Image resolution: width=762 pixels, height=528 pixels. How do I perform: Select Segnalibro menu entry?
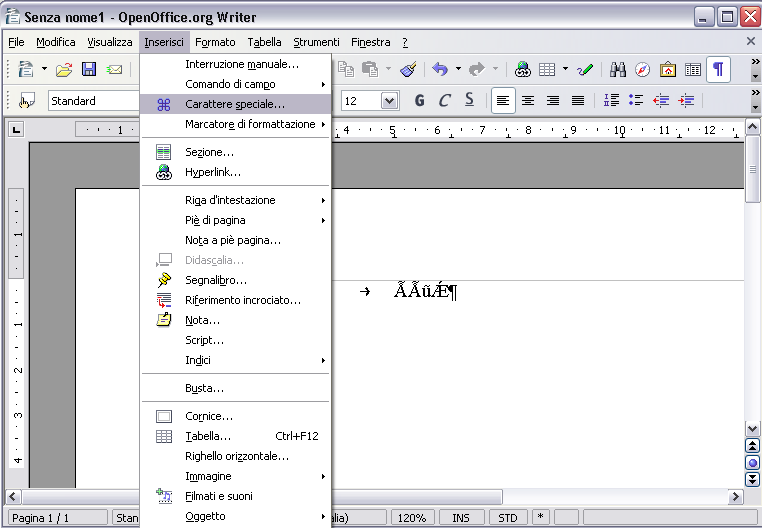pos(236,280)
